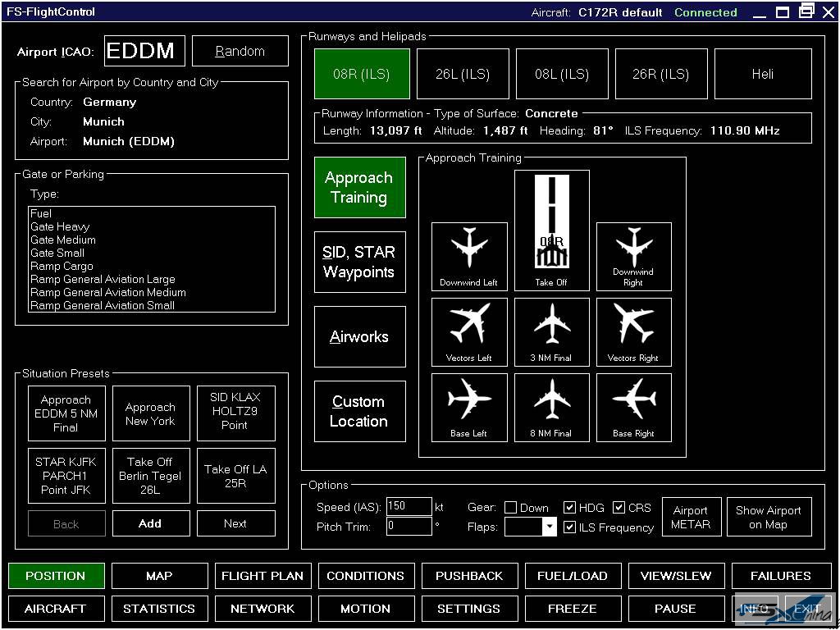Click the Airport value Munich (EDDM)

click(x=129, y=141)
